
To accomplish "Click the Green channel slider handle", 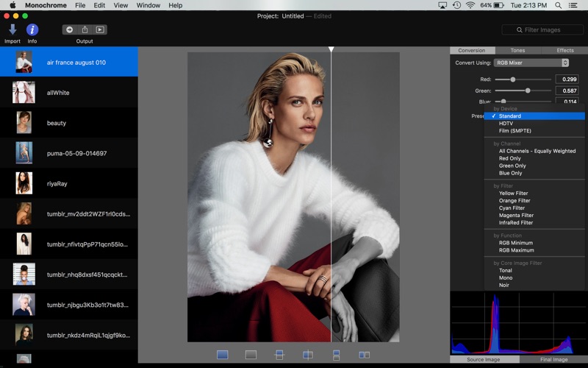I will [528, 91].
